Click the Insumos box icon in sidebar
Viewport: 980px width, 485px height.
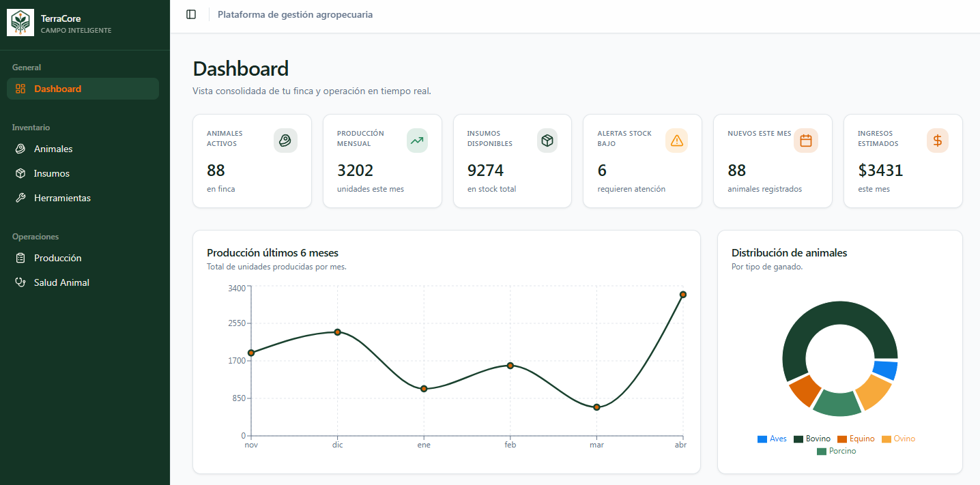click(x=20, y=173)
